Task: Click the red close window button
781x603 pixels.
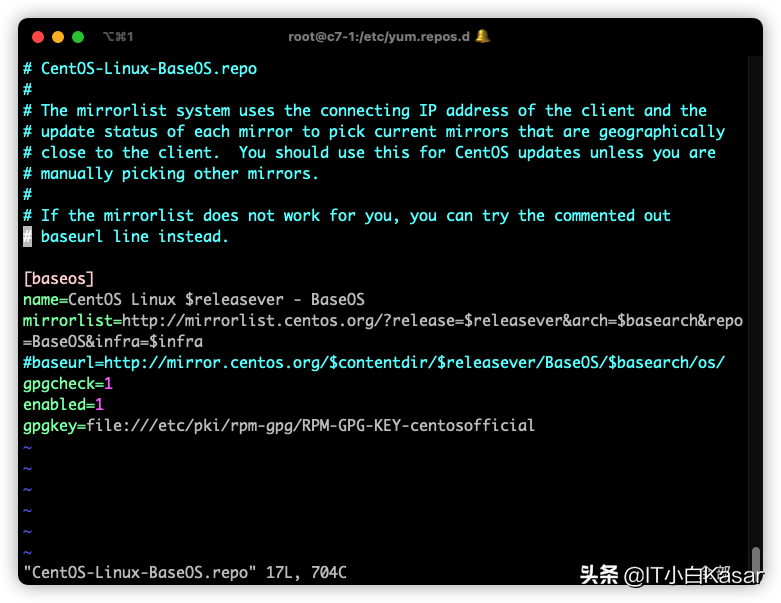Action: point(38,37)
